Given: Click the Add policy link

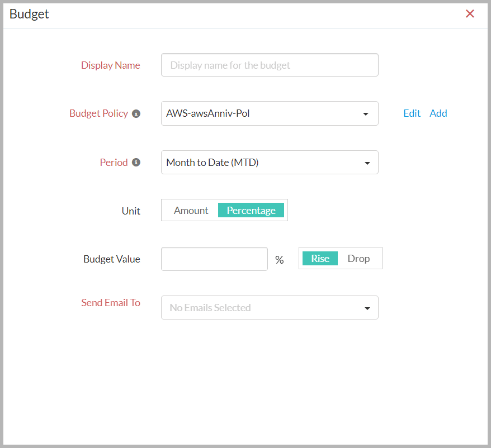Looking at the screenshot, I should pos(438,113).
